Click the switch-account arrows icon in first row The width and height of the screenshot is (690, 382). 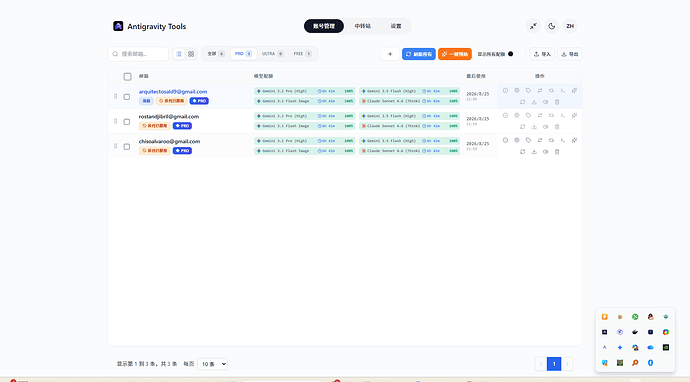click(540, 91)
